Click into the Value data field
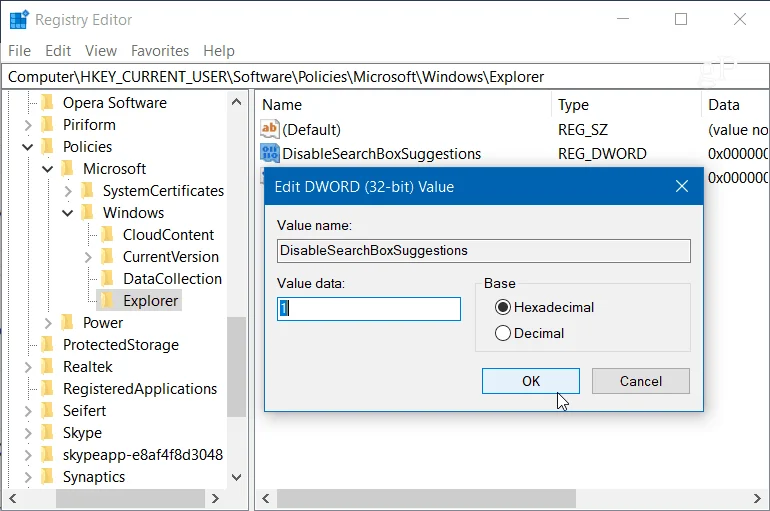The width and height of the screenshot is (770, 511). pyautogui.click(x=369, y=309)
